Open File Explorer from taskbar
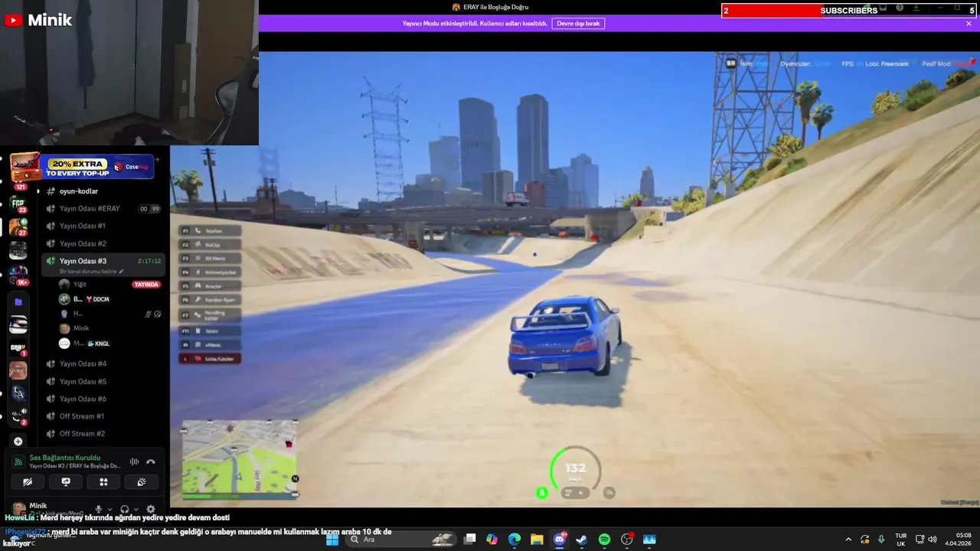The width and height of the screenshot is (980, 551). (537, 540)
